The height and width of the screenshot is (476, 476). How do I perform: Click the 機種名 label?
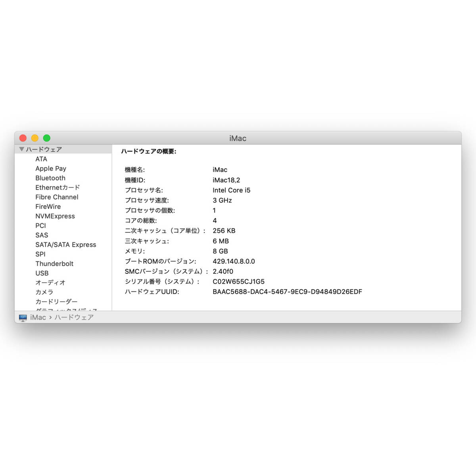tap(135, 170)
